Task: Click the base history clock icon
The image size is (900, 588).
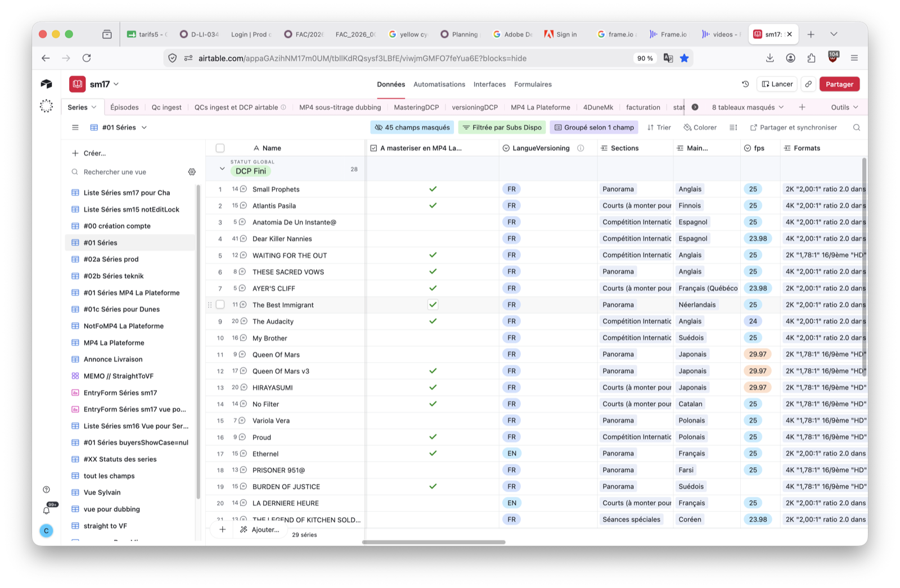Action: [x=745, y=84]
